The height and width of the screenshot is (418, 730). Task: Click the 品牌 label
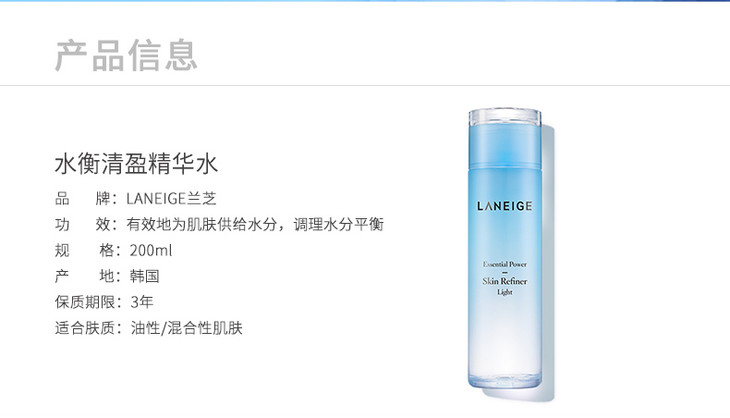click(82, 199)
